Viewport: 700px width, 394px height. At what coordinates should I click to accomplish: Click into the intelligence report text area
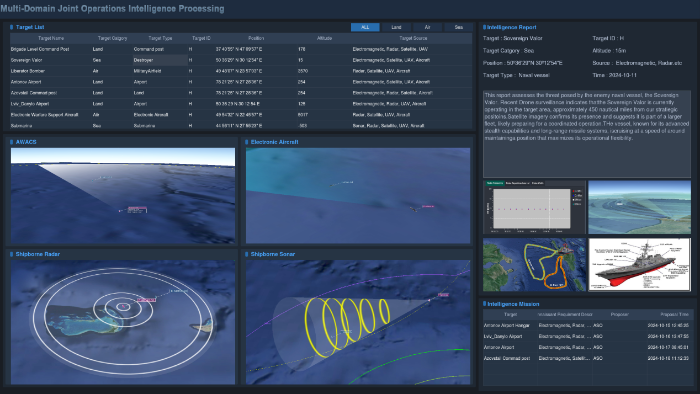[587, 134]
